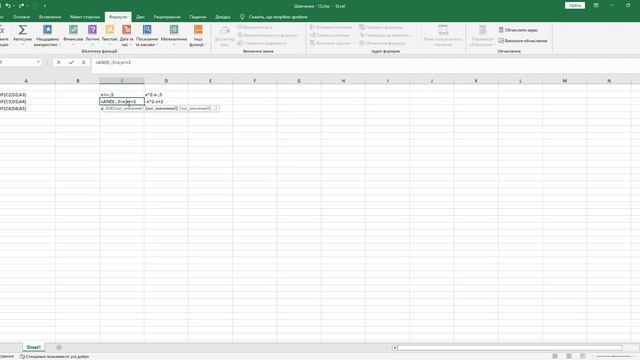The image size is (640, 360).
Task: Click the AutoSum sigma icon
Action: (x=22, y=30)
